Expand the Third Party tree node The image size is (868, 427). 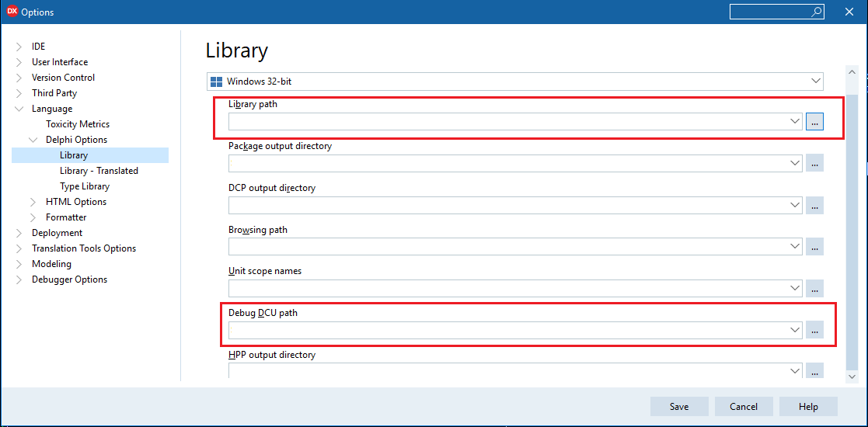[19, 93]
